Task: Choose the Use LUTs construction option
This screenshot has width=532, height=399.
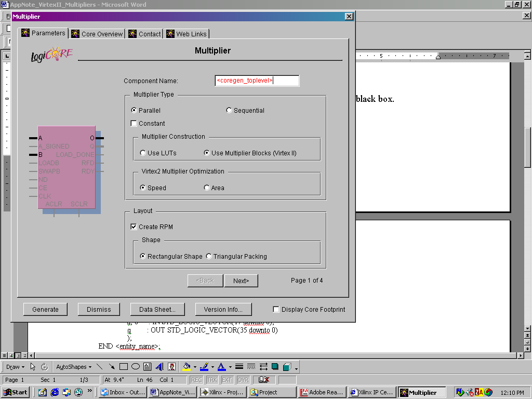Action: (143, 153)
